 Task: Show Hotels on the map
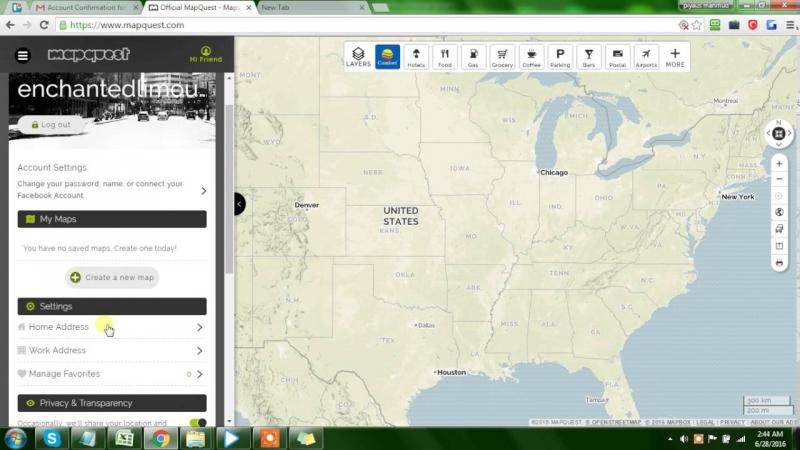tap(416, 57)
